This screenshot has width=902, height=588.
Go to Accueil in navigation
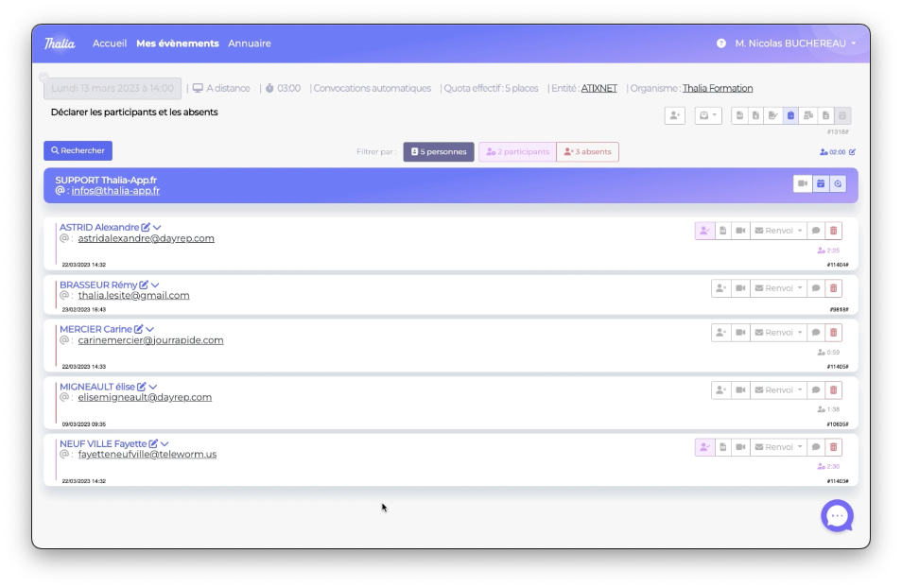[110, 43]
